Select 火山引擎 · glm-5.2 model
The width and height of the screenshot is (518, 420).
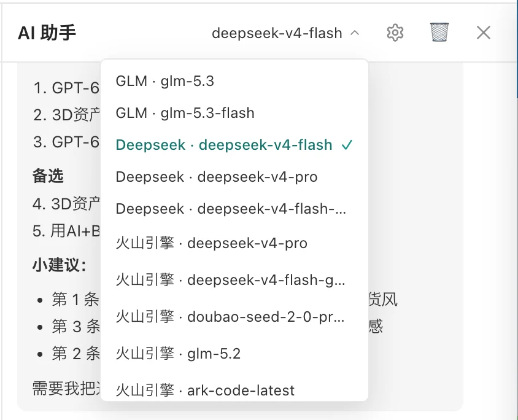(x=234, y=354)
